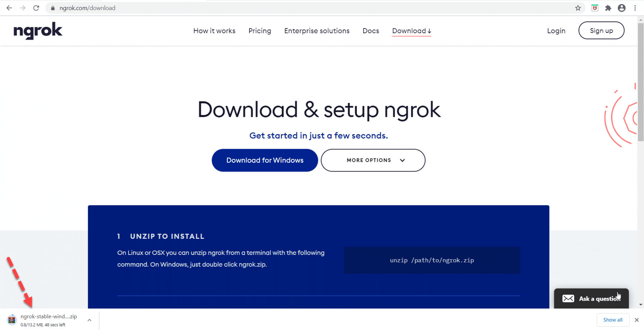Click Download for Windows button
This screenshot has width=644, height=330.
(x=265, y=160)
